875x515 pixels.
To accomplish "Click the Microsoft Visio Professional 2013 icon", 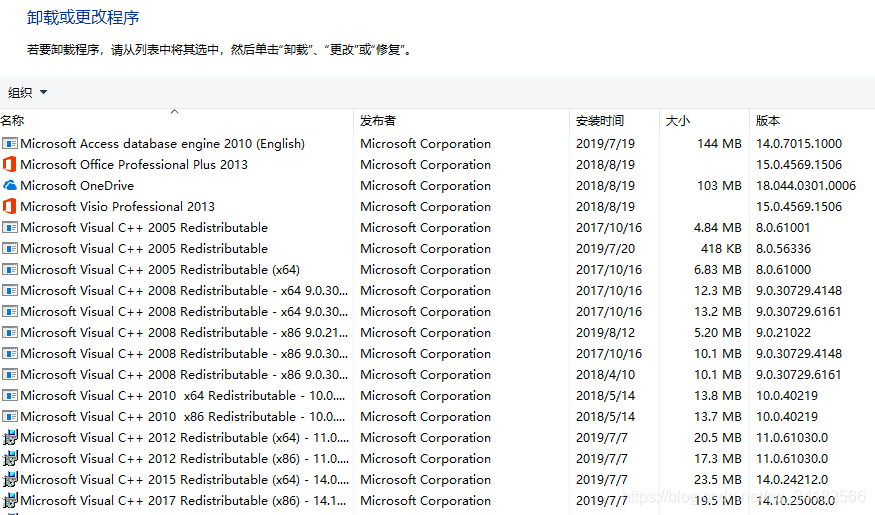I will pyautogui.click(x=9, y=206).
